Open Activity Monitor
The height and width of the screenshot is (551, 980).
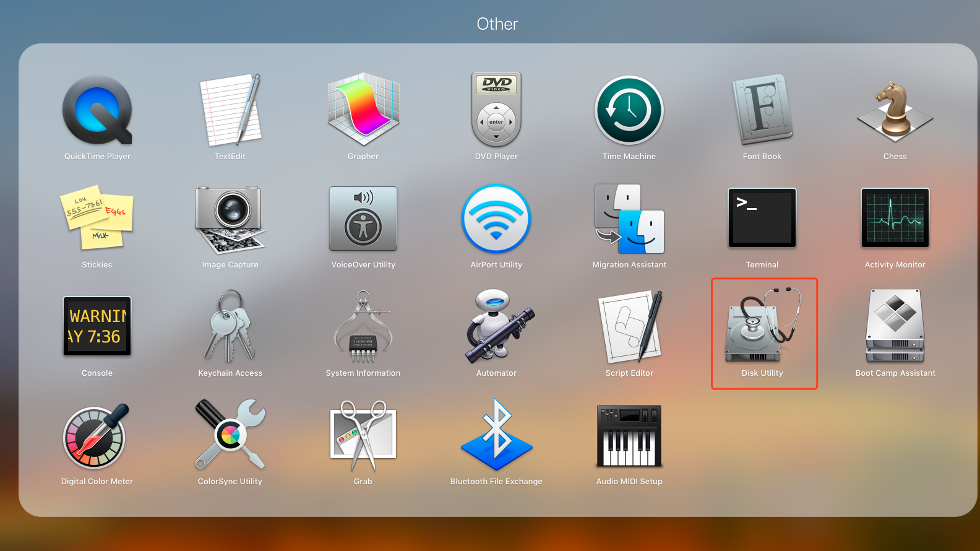(895, 219)
